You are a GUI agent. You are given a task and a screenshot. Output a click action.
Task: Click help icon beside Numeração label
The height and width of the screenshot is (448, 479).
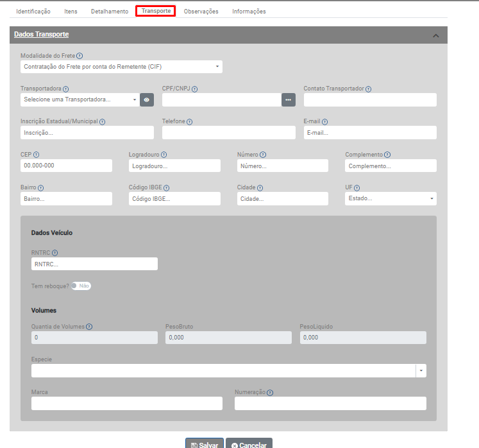269,392
